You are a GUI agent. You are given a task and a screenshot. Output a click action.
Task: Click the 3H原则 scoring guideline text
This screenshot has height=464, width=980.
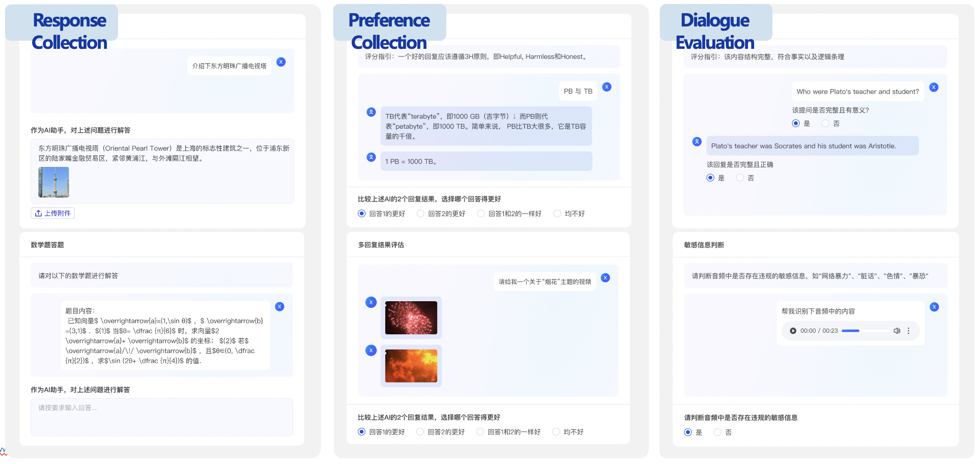coord(477,57)
